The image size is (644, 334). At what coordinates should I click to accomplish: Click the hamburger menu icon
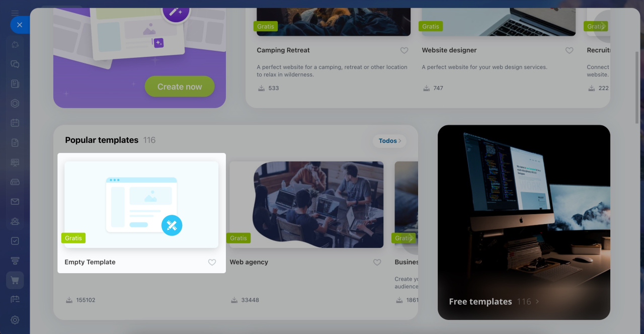pyautogui.click(x=15, y=13)
